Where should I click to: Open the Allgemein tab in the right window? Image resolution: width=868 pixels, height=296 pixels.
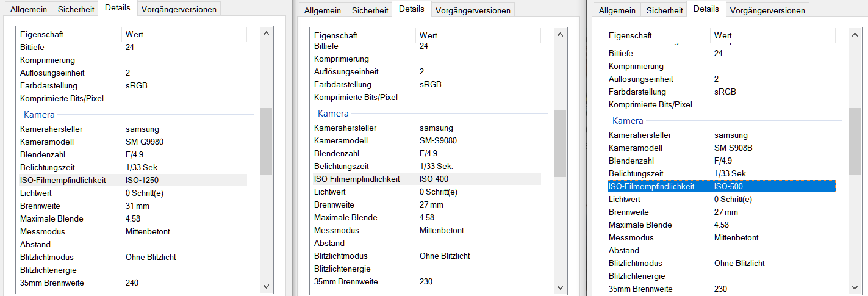(617, 10)
